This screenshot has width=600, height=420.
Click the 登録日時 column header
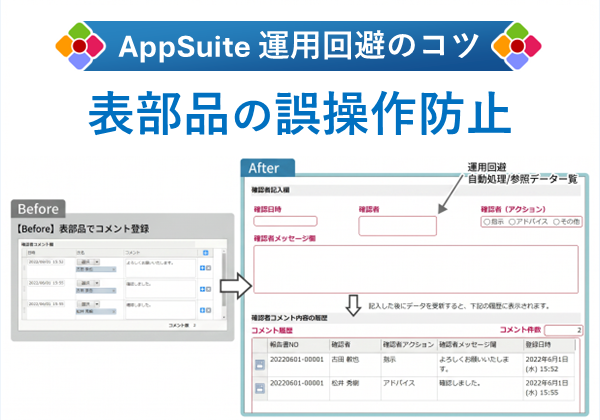(x=549, y=345)
